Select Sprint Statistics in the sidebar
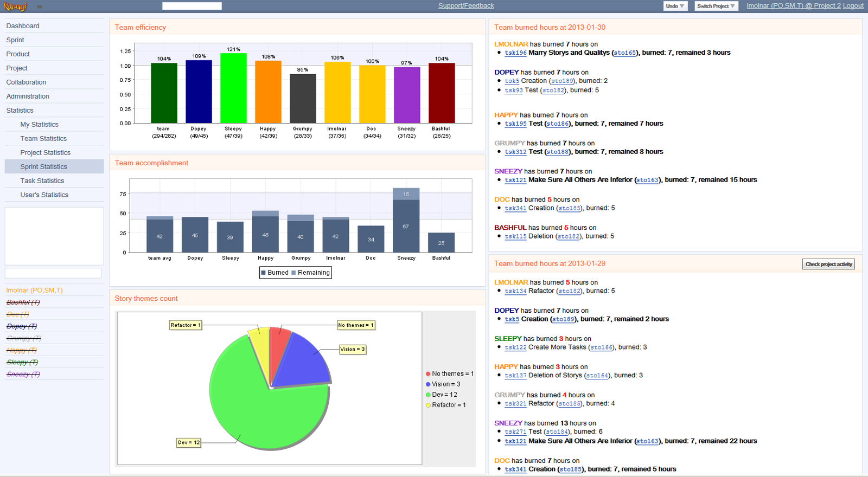This screenshot has width=868, height=477. coord(54,167)
